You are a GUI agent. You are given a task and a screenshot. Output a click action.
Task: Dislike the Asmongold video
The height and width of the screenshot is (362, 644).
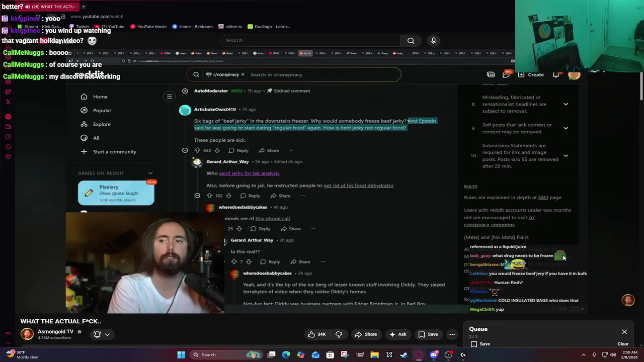[339, 334]
